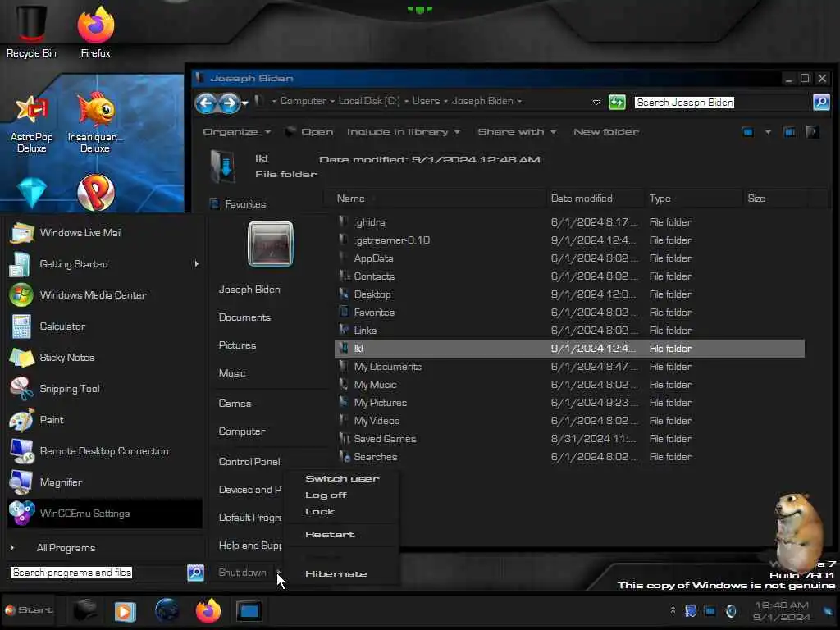Launch Magnifier from the Start menu
This screenshot has height=630, width=840.
(x=105, y=482)
